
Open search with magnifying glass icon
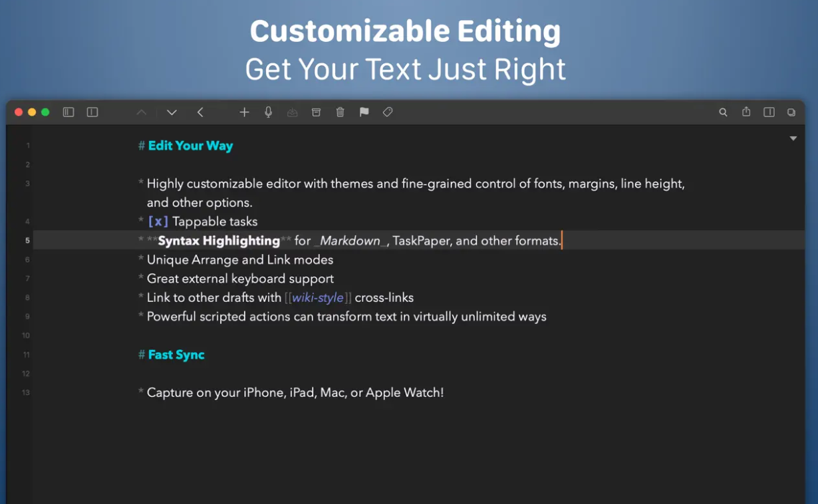[723, 112]
